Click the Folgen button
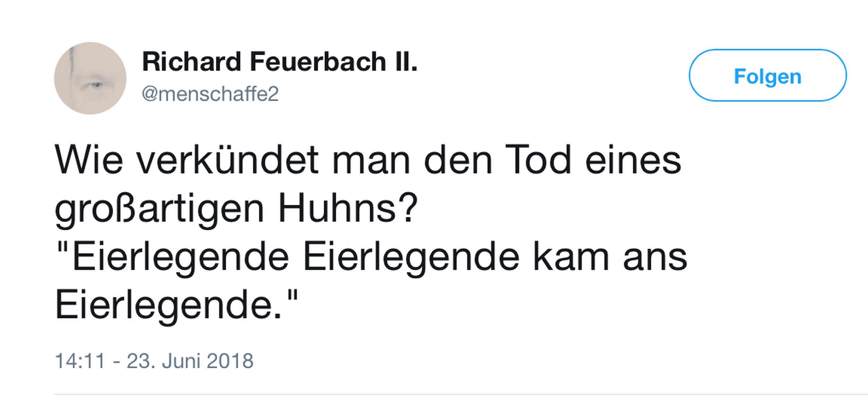This screenshot has height=395, width=868. [x=767, y=75]
